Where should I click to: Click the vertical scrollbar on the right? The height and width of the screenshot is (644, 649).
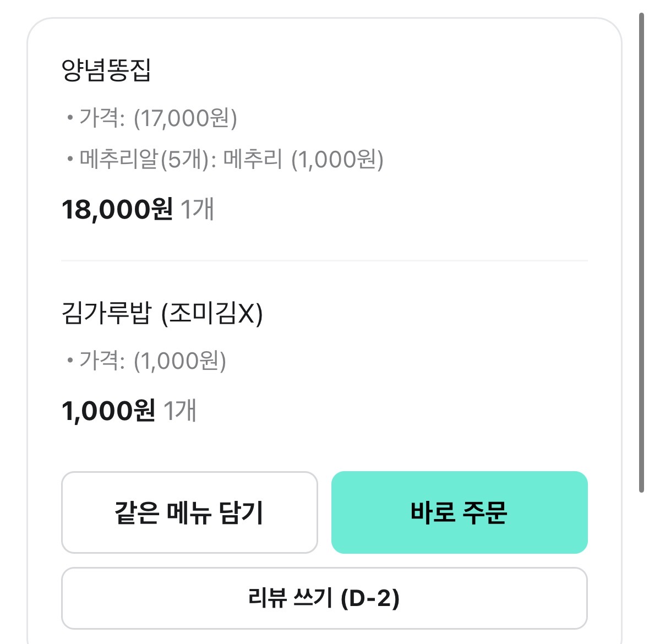tap(641, 253)
